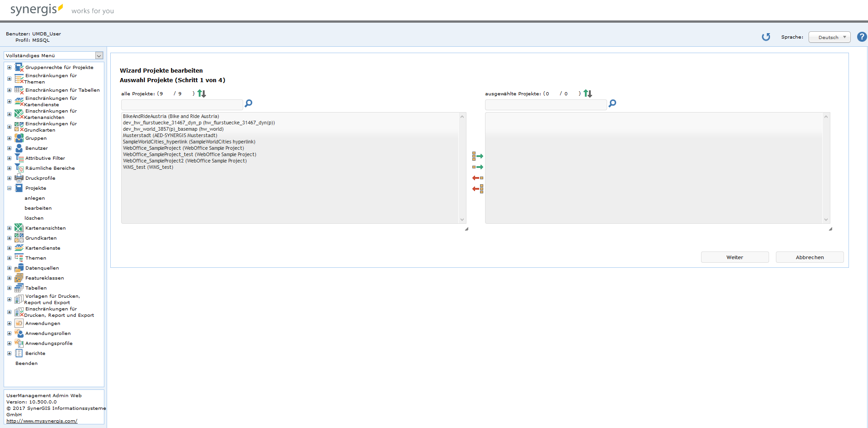Open the Sprache language dropdown showing Deutsch
This screenshot has height=428, width=868.
coord(829,37)
